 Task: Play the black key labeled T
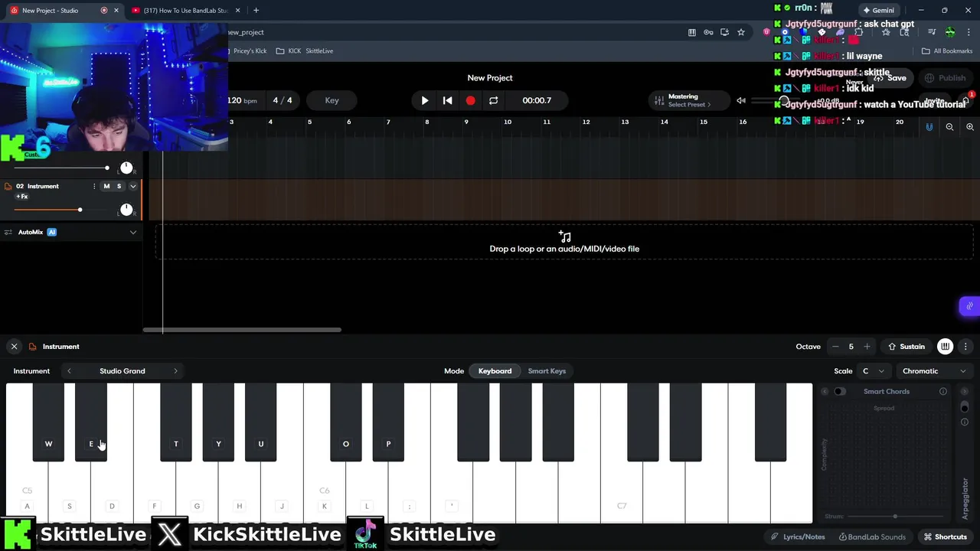(x=175, y=422)
